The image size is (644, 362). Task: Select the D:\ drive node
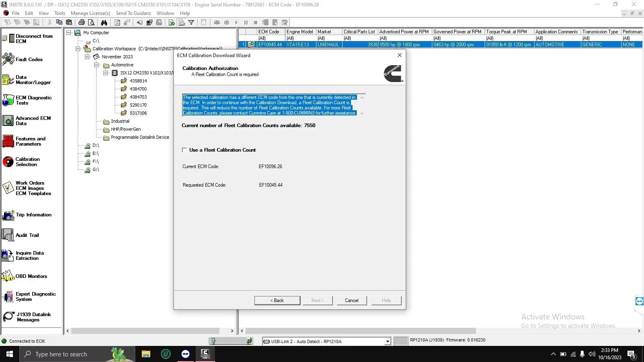tap(95, 145)
